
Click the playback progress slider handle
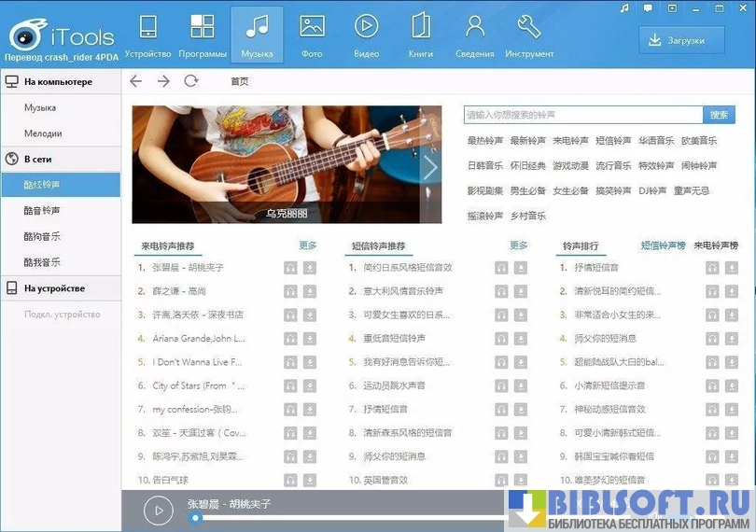click(x=195, y=518)
